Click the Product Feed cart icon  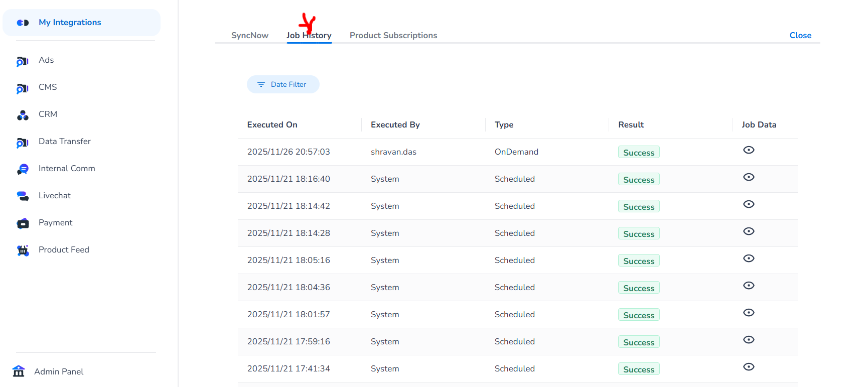[x=23, y=250]
